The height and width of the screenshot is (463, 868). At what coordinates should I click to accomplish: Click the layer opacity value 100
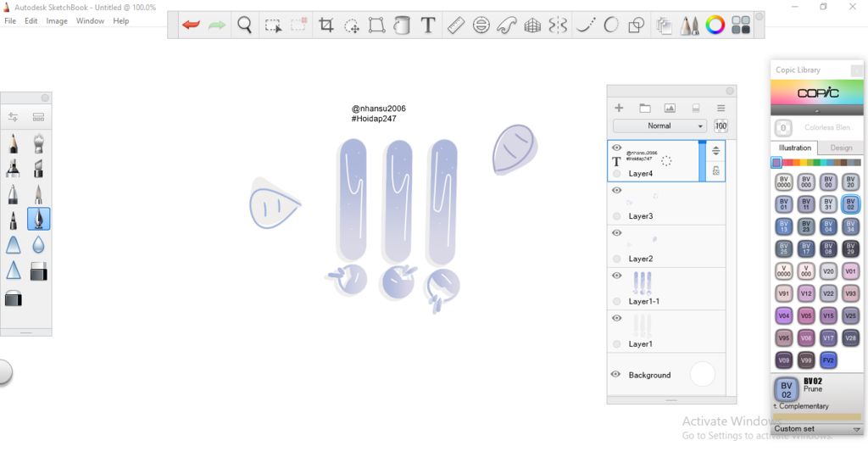coord(721,126)
